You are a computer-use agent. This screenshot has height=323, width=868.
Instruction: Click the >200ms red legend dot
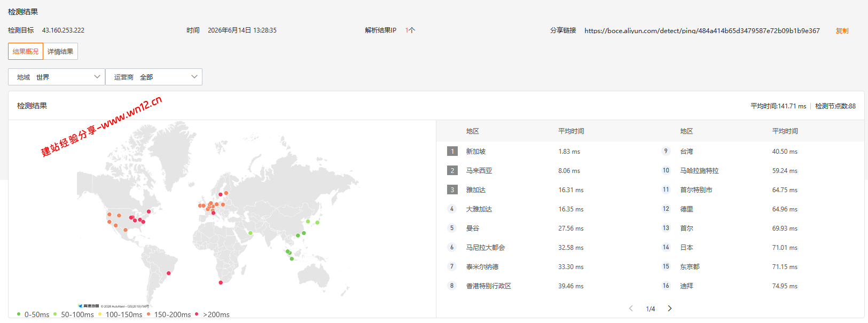[197, 314]
